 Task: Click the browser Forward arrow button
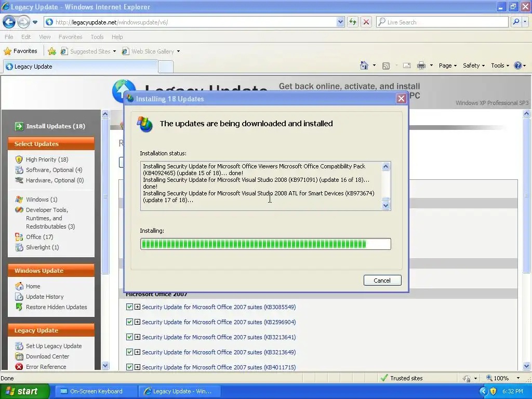[x=23, y=22]
